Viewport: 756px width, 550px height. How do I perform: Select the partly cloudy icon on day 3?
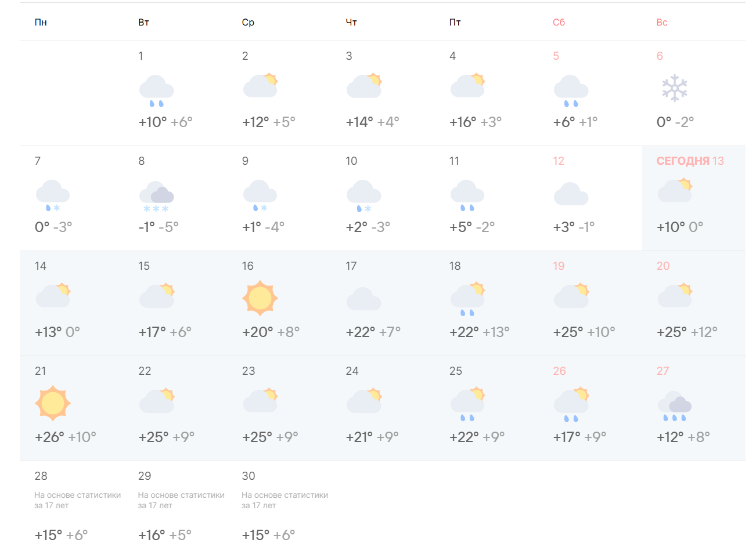coord(364,86)
